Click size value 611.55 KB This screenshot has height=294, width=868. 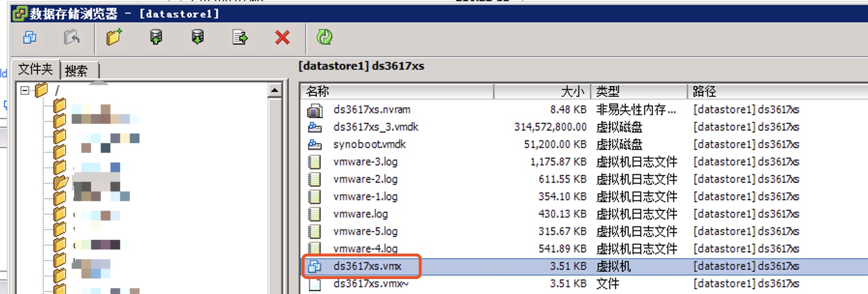point(562,179)
